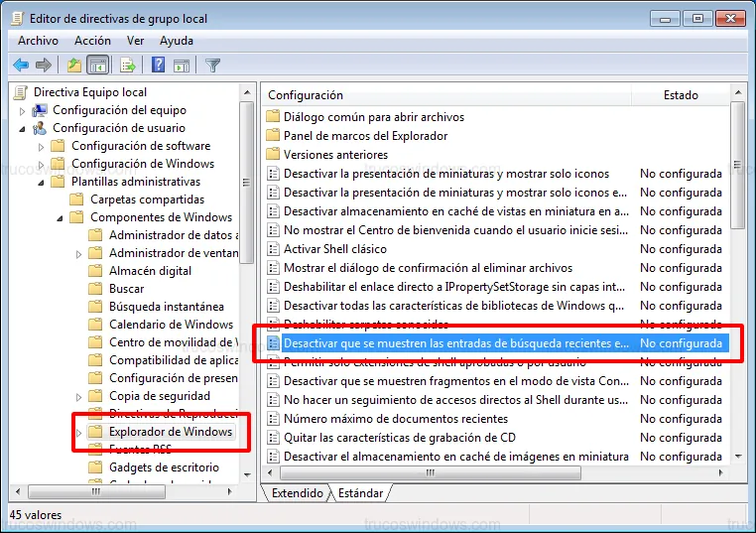Click the Filter funnel icon

coord(212,66)
